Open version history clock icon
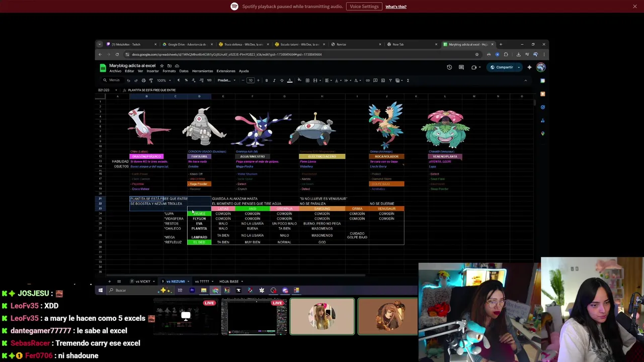Image resolution: width=644 pixels, height=362 pixels. click(x=449, y=67)
